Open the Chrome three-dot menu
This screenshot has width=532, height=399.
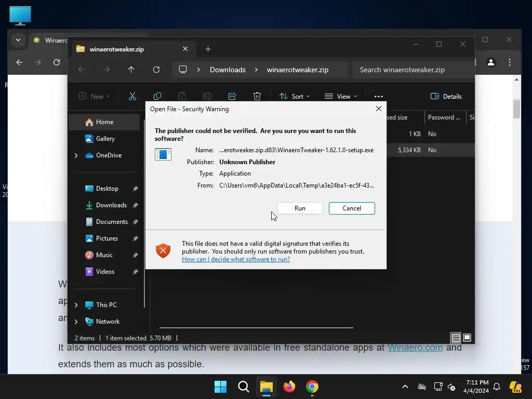(x=510, y=62)
